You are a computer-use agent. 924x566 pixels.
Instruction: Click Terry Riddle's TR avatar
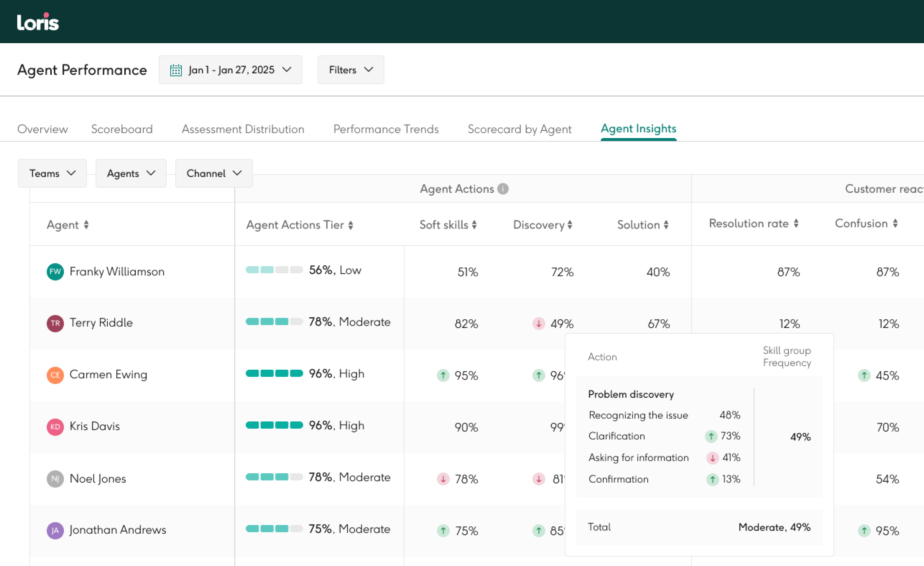tap(55, 323)
